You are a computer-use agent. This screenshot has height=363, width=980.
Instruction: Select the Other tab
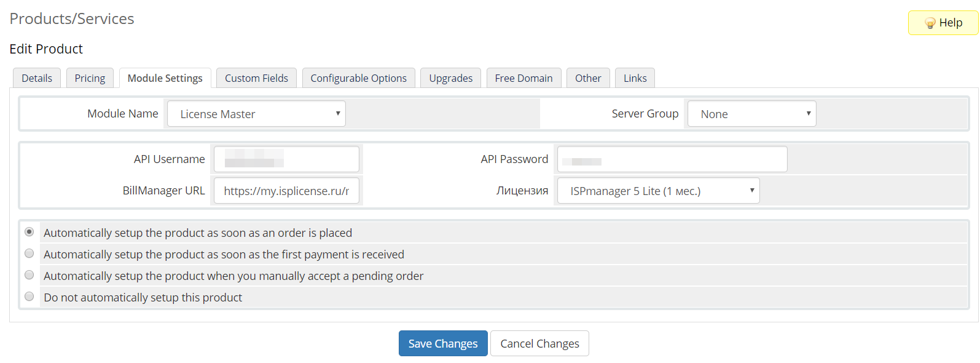[588, 78]
